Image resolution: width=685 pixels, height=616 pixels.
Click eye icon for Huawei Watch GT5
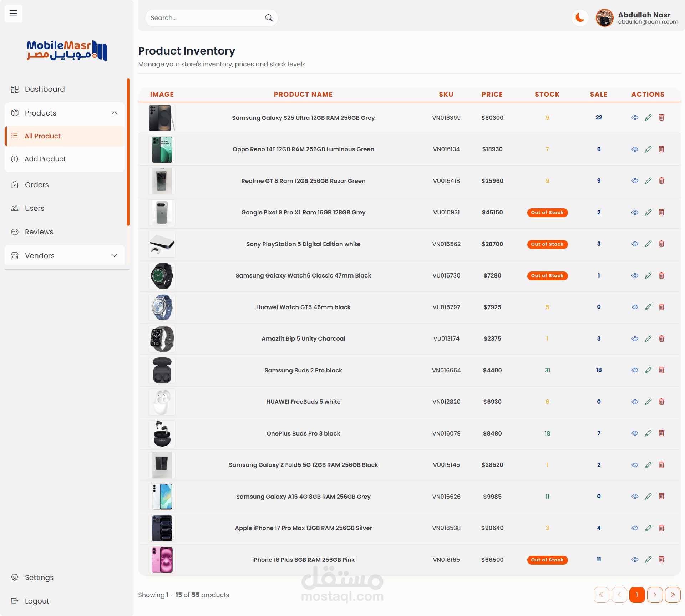635,307
